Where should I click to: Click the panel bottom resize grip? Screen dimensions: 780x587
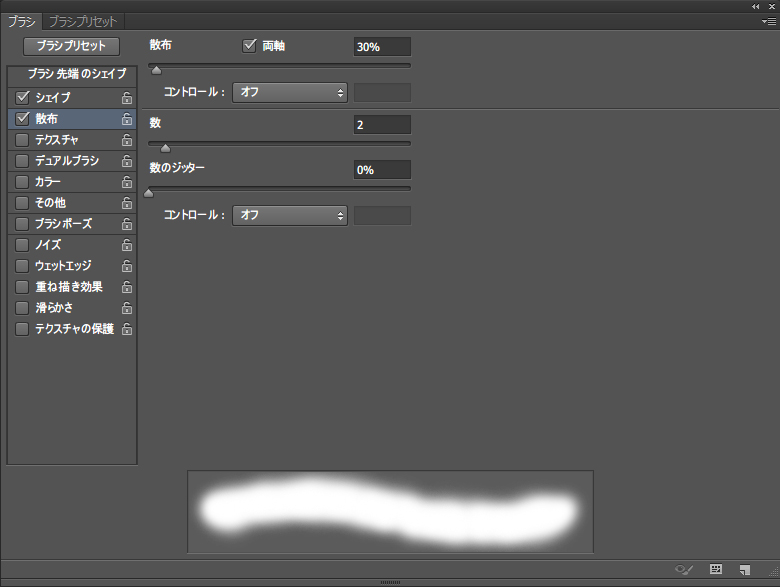(390, 583)
